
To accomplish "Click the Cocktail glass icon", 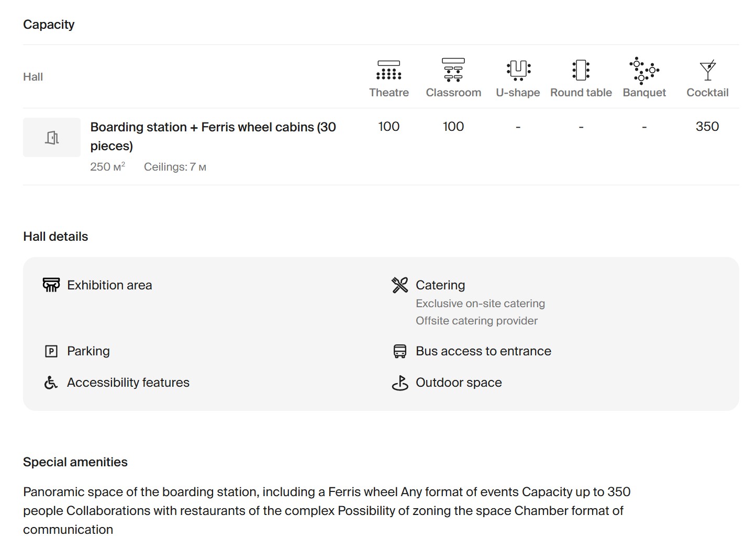I will point(707,70).
